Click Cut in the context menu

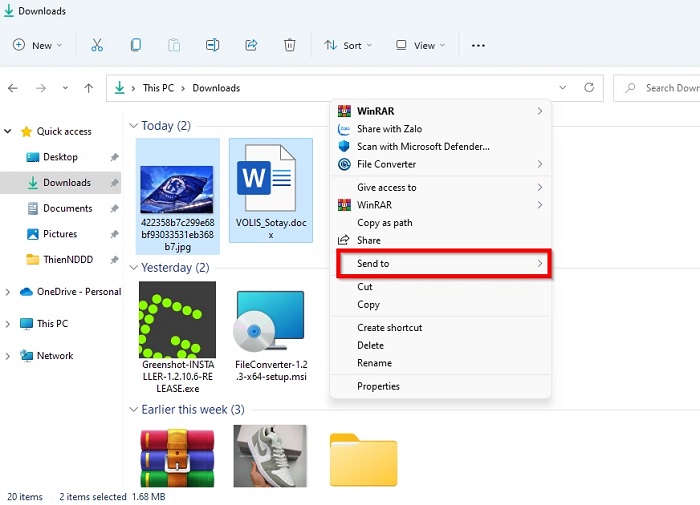point(441,287)
